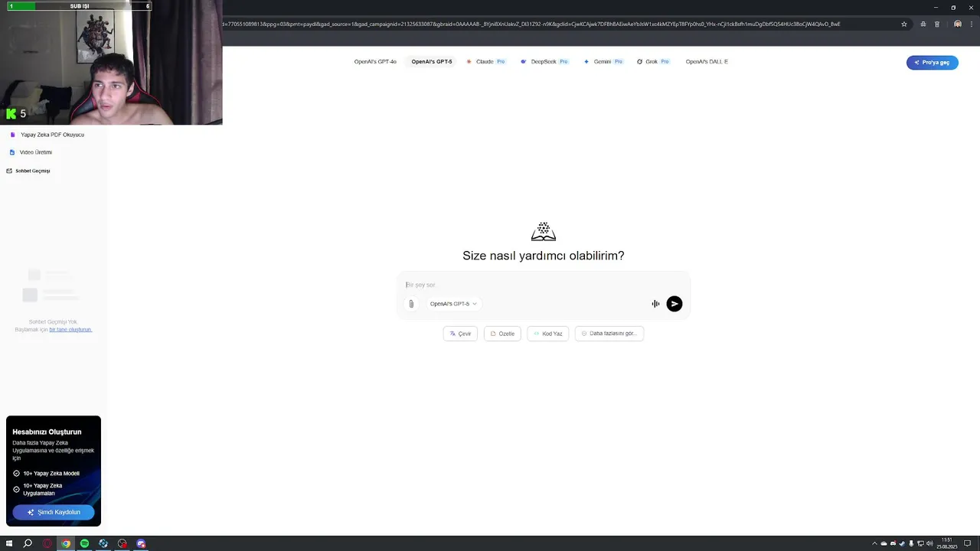
Task: Select the Gemini Pro tab
Action: tap(603, 61)
